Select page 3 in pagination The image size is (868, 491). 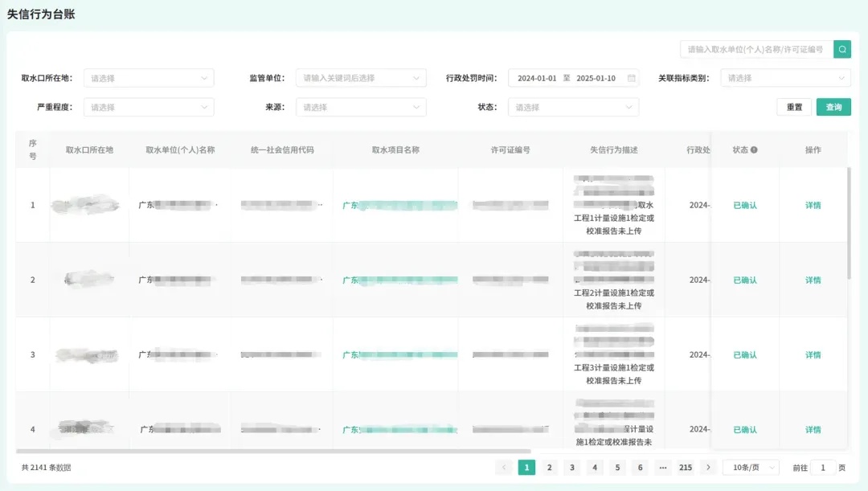point(572,467)
